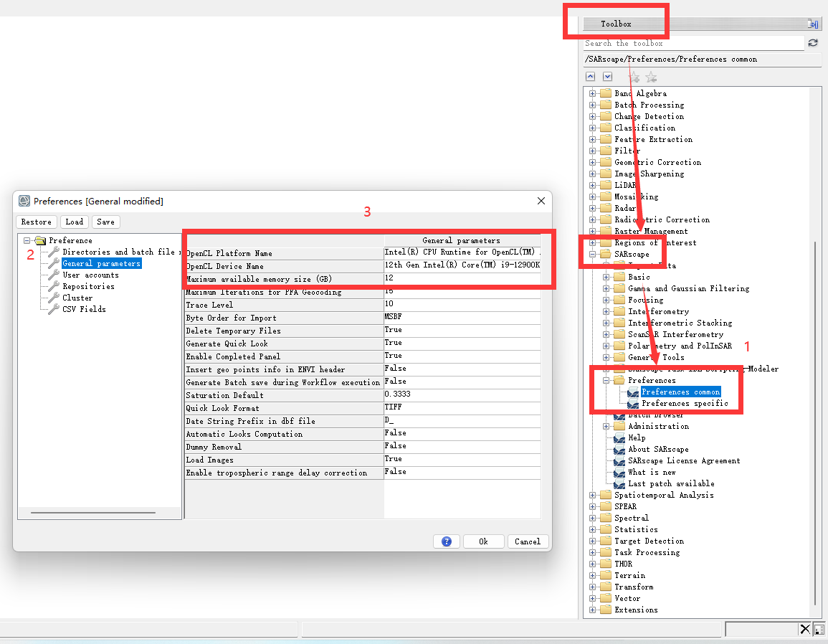The height and width of the screenshot is (644, 828).
Task: Click the remove-from-favorites star icon
Action: pyautogui.click(x=652, y=77)
